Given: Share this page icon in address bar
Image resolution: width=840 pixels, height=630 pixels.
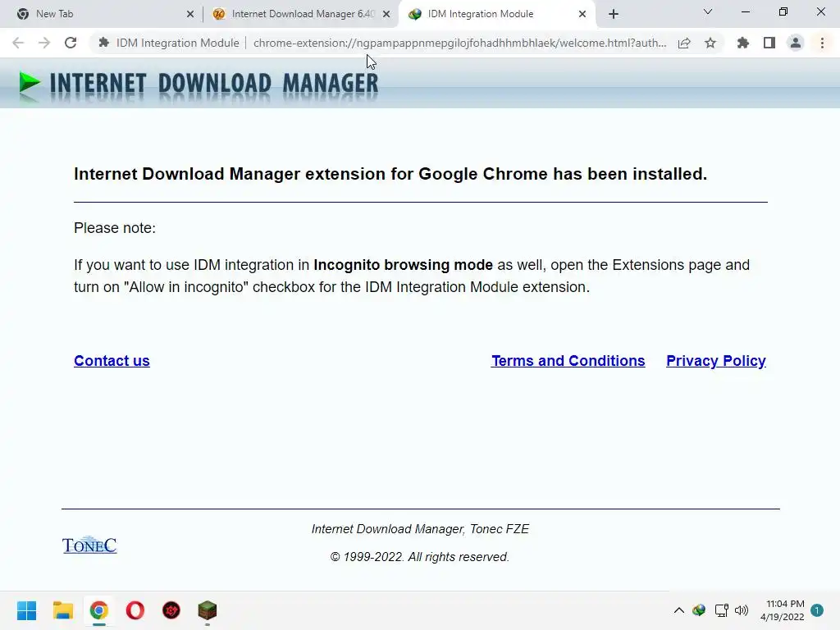Looking at the screenshot, I should 684,43.
